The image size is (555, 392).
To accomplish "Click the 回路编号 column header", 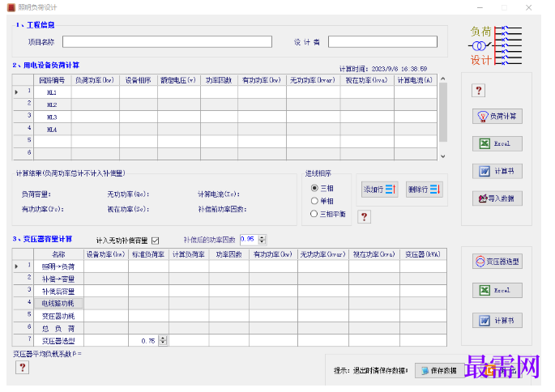I will tap(53, 80).
